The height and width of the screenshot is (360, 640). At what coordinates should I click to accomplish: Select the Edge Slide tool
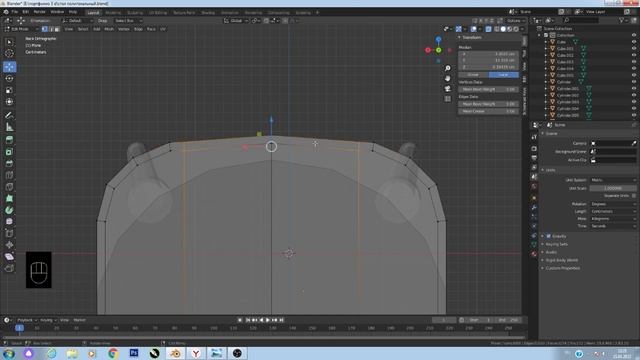coord(9,233)
